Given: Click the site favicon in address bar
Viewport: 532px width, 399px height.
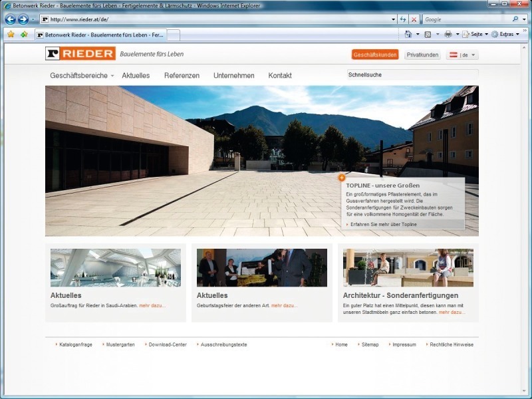Looking at the screenshot, I should 45,19.
